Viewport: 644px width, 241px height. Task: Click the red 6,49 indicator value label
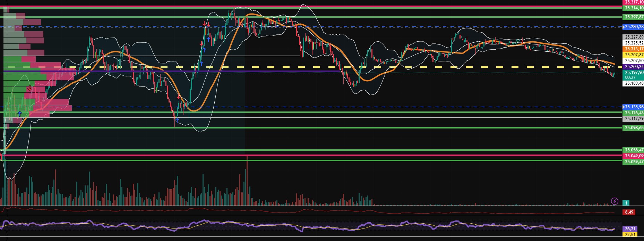[629, 212]
